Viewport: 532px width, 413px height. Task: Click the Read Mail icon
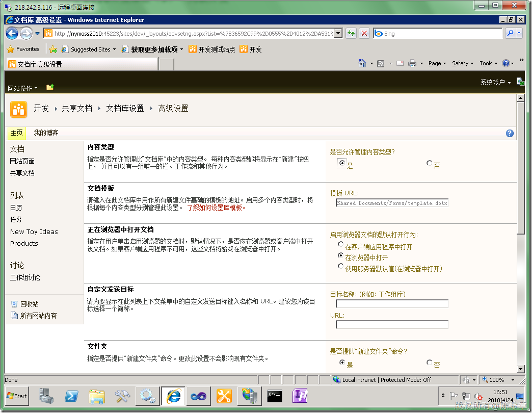[x=400, y=63]
